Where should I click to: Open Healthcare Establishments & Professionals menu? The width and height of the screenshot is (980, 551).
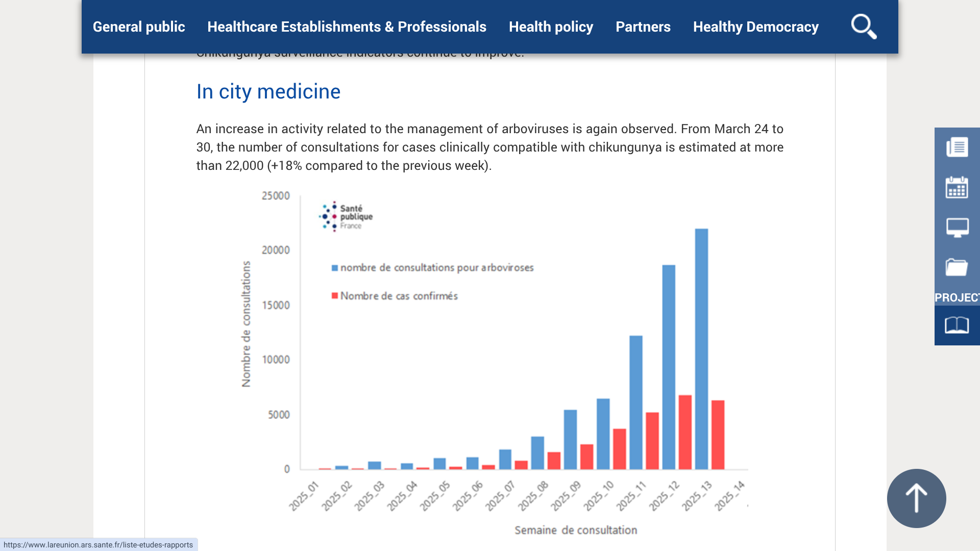pyautogui.click(x=347, y=27)
